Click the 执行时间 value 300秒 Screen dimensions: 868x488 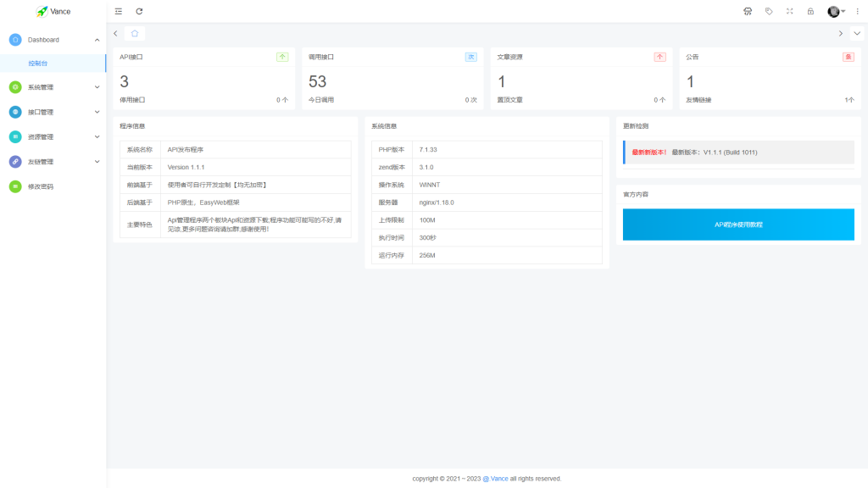[427, 238]
